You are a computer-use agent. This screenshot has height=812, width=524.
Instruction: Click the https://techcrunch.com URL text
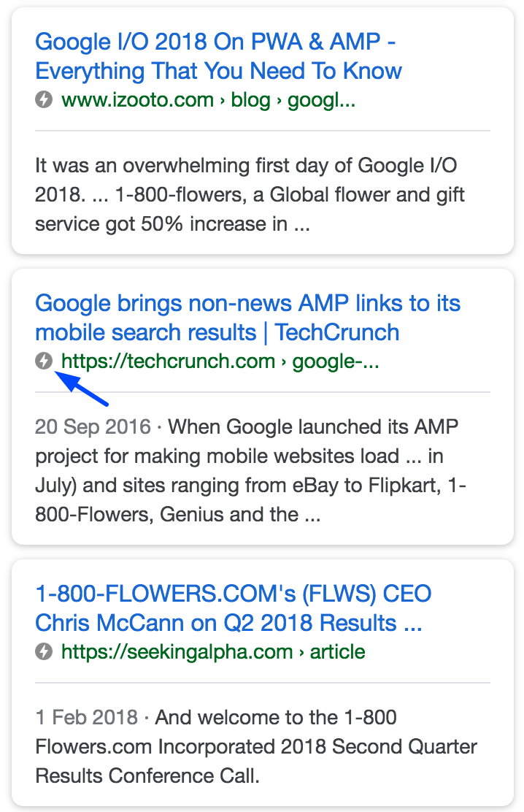[169, 361]
